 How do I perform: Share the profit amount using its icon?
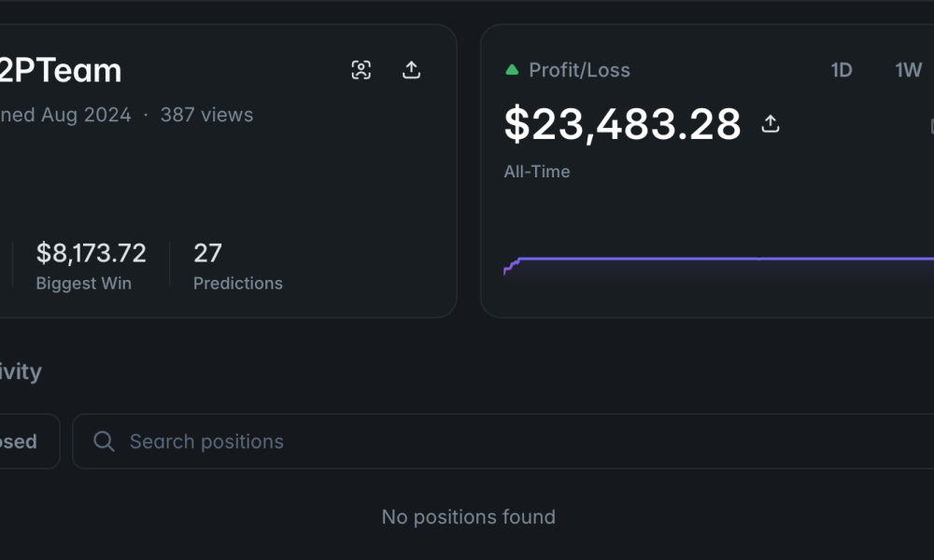(771, 124)
